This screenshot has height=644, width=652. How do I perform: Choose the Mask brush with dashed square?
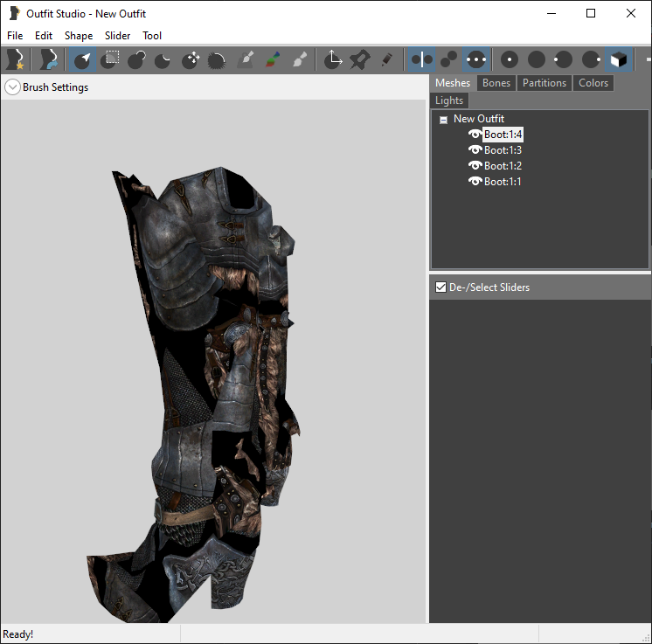[110, 59]
